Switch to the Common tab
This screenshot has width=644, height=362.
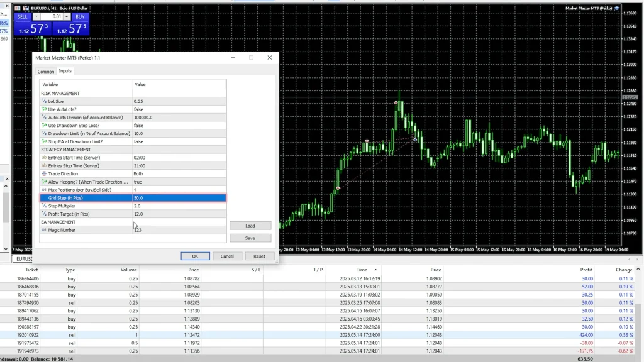pos(45,72)
